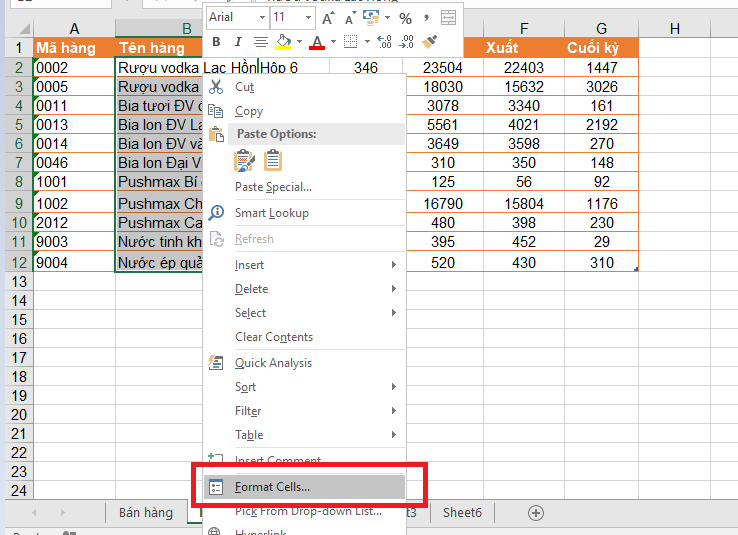Click the Merge & Center icon
Viewport: 738px width, 535px height.
[x=448, y=18]
